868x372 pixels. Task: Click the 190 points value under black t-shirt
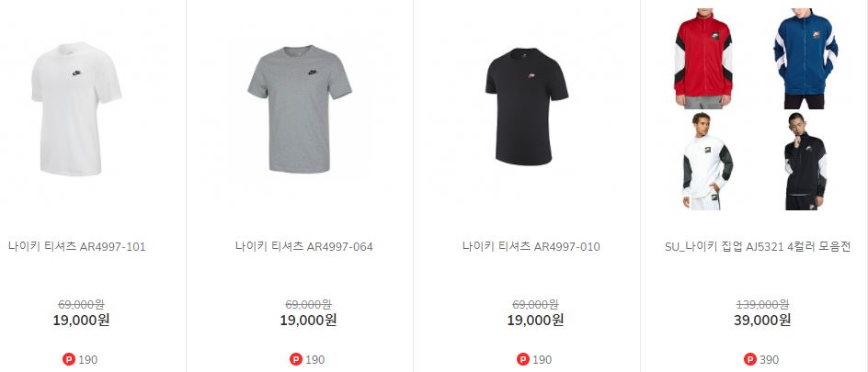point(542,360)
